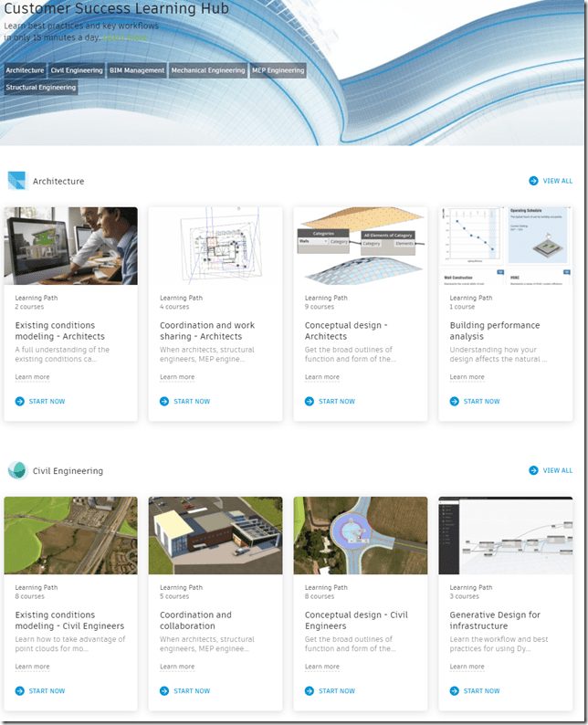Screen dimensions: 588x725
Task: Choose the MEP Engineering tag
Action: click(x=278, y=70)
